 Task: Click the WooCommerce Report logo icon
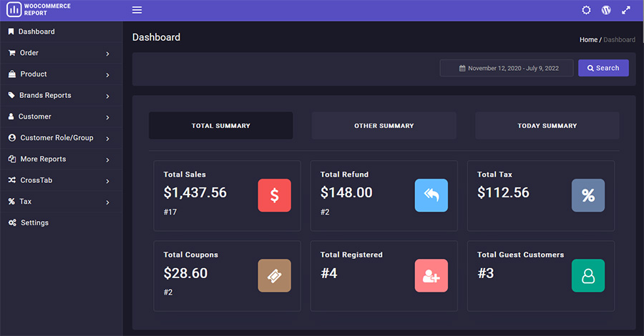click(x=14, y=9)
